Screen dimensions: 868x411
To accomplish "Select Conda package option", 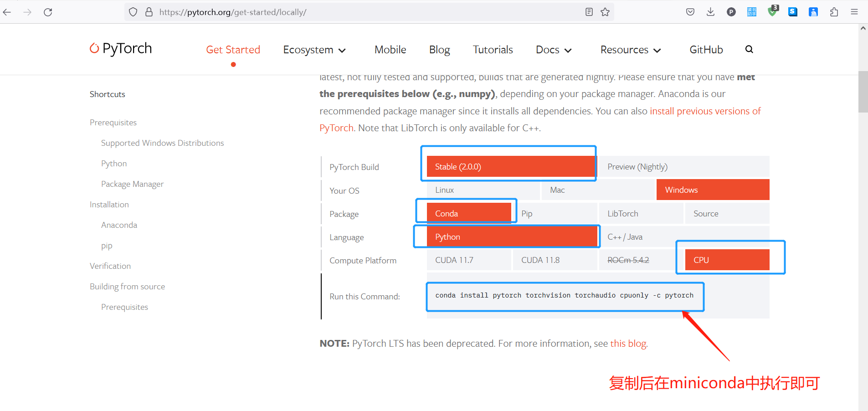I will [469, 213].
